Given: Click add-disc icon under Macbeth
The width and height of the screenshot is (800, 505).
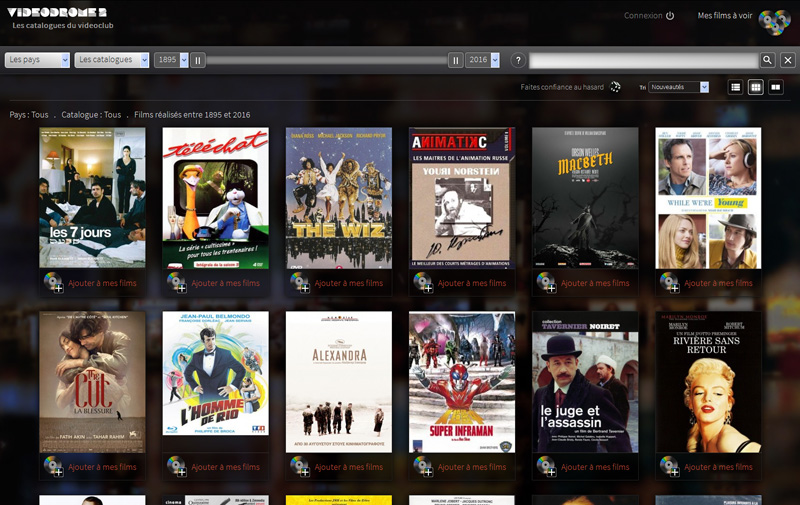Looking at the screenshot, I should 546,282.
